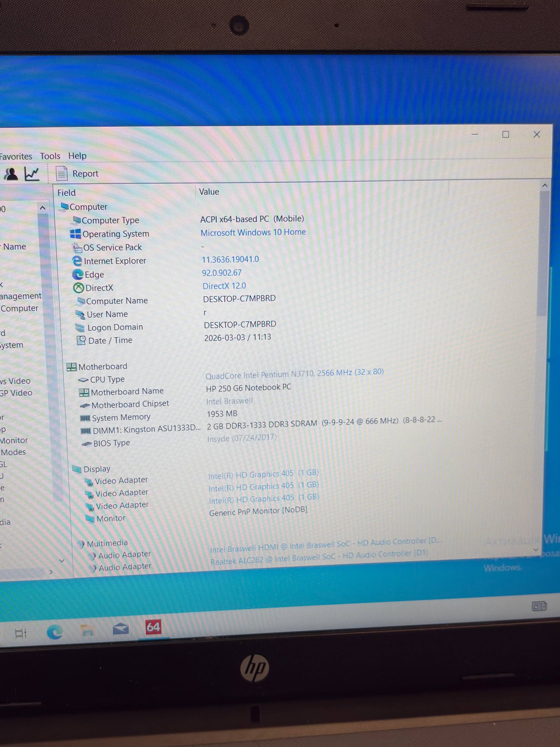Open the Tools menu
This screenshot has width=560, height=747.
coord(50,156)
